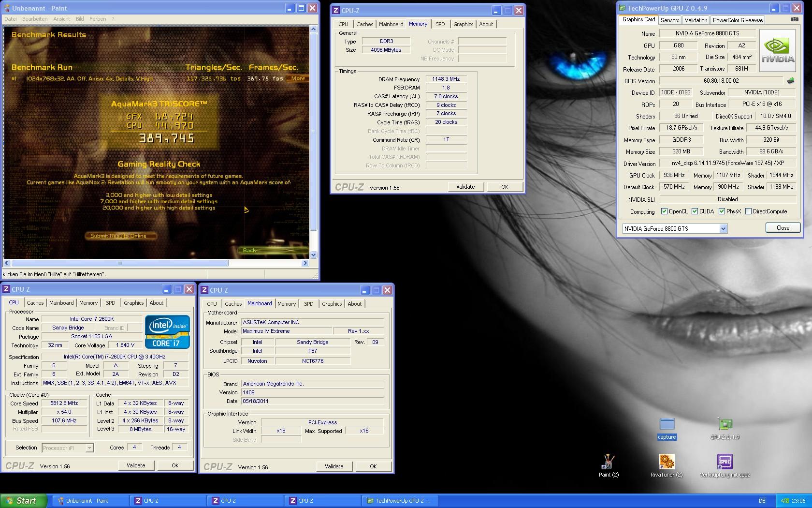Toggle the DirectCompute checkbox in GPU-Z
Screen dimensions: 812x508
(x=748, y=211)
